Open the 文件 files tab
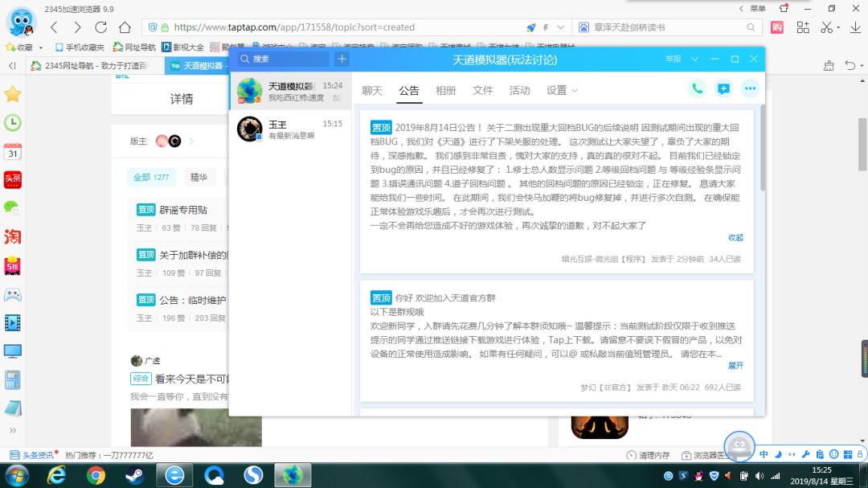The image size is (868, 488). tap(482, 90)
